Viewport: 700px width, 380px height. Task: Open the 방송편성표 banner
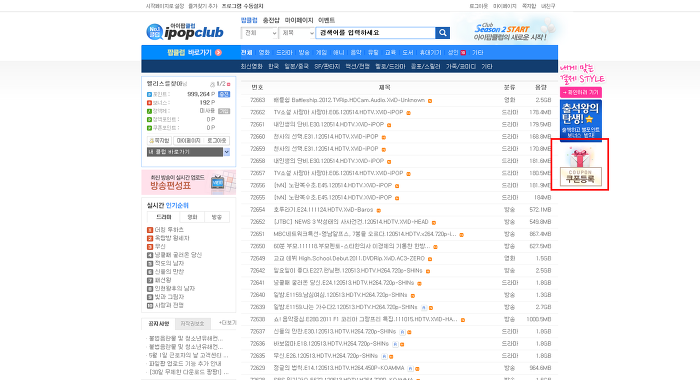coord(188,182)
